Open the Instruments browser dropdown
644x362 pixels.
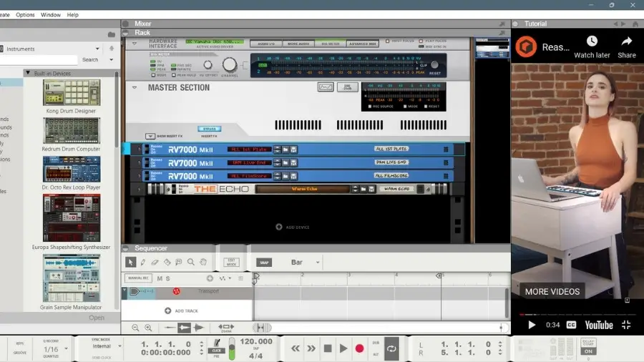tap(97, 49)
